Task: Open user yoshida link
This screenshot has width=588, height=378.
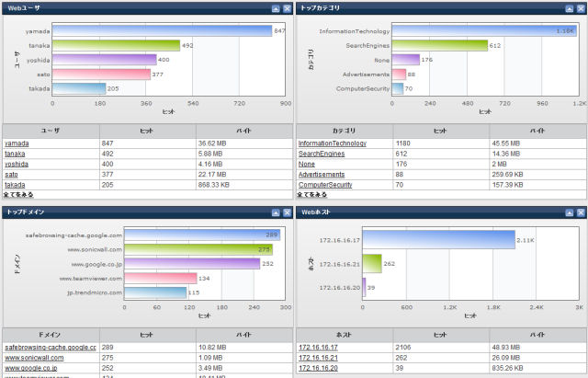Action: tap(17, 164)
